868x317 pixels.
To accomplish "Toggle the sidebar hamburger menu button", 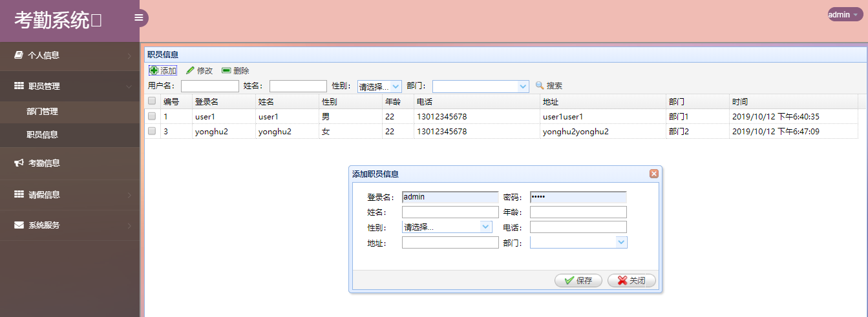I will click(138, 17).
